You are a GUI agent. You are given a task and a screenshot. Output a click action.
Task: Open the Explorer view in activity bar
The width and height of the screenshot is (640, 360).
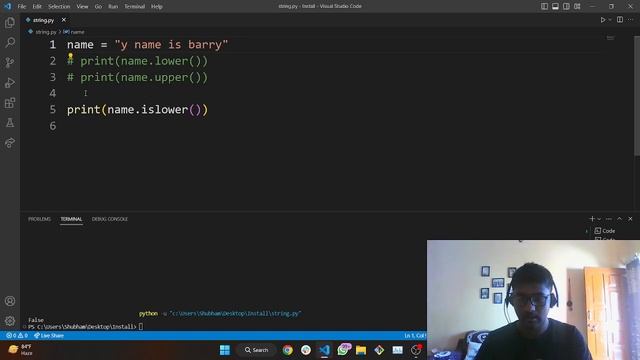click(x=10, y=22)
